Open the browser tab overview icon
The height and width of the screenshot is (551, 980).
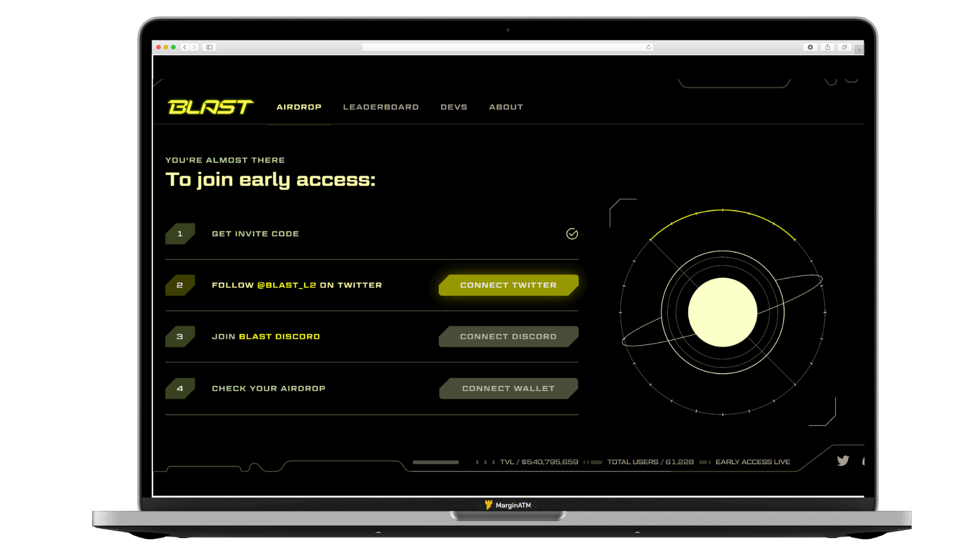(x=844, y=47)
